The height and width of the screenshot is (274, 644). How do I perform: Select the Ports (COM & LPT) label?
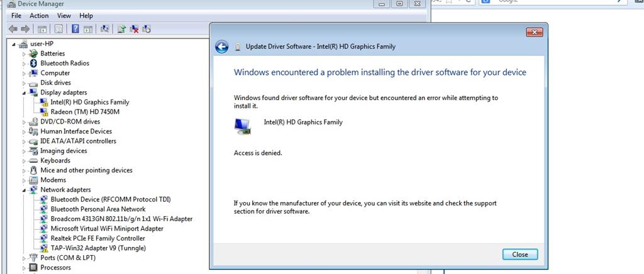pos(68,258)
